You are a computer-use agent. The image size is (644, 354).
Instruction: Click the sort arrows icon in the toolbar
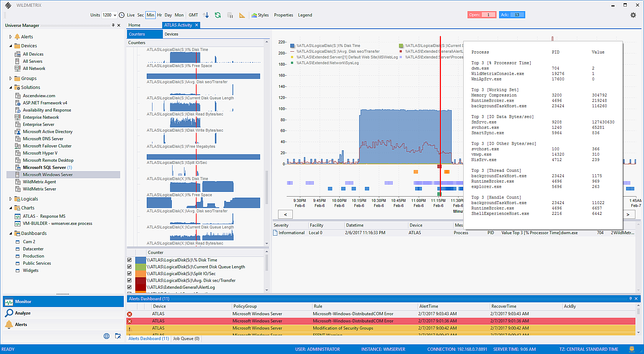(x=206, y=15)
